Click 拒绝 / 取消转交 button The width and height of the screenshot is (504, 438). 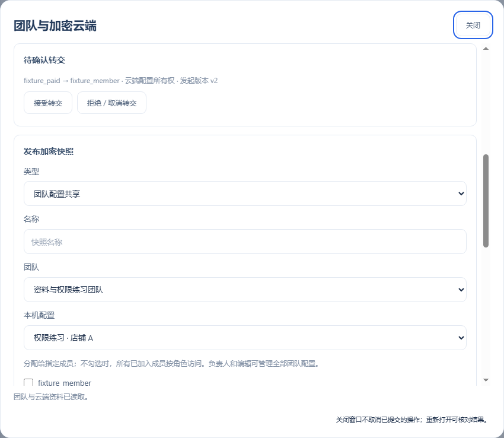click(111, 103)
